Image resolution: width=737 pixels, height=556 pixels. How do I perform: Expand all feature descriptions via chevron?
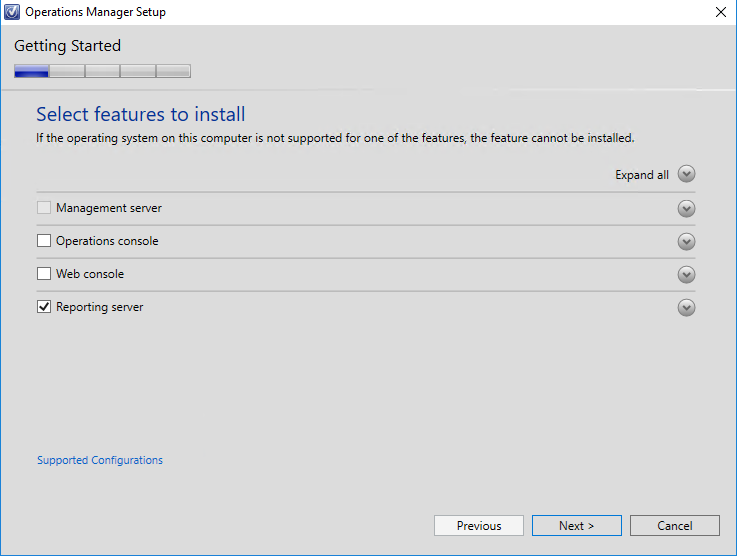(x=686, y=174)
